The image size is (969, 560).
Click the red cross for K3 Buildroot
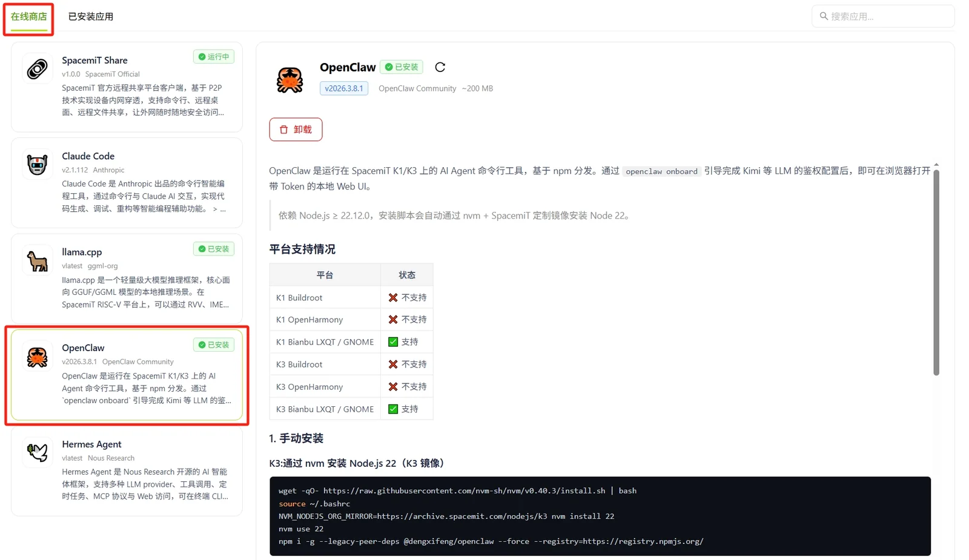393,364
